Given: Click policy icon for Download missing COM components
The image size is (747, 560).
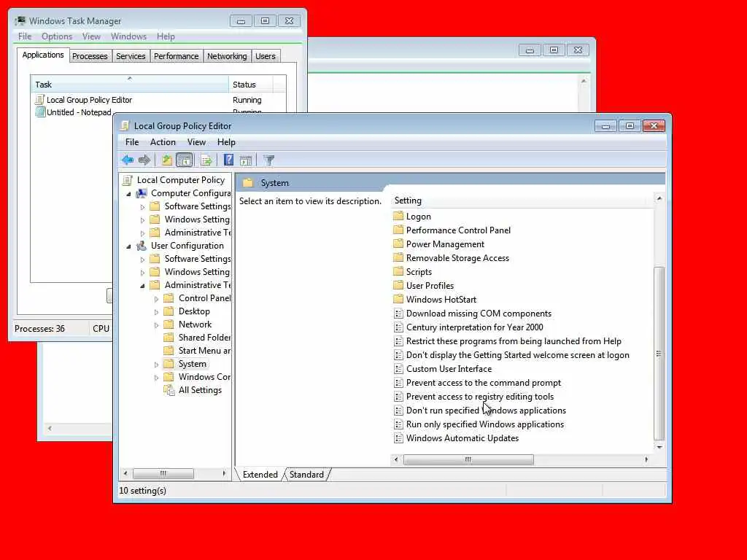Looking at the screenshot, I should pyautogui.click(x=399, y=314).
